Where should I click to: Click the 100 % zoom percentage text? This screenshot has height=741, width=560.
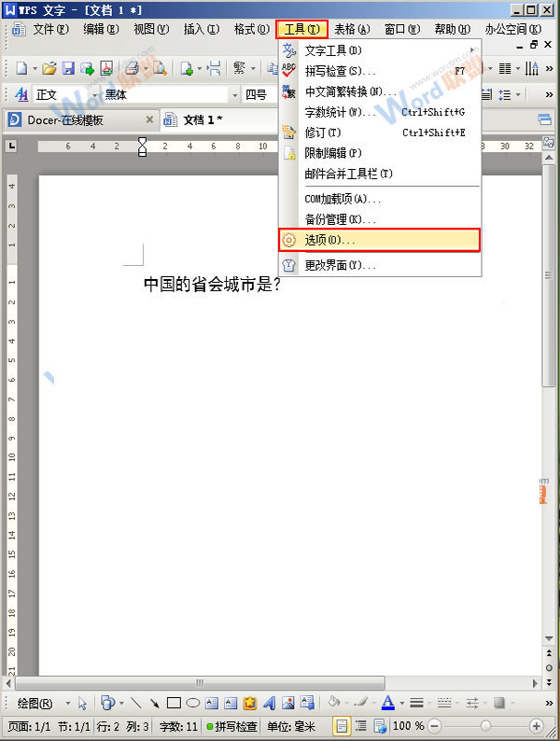tap(408, 726)
